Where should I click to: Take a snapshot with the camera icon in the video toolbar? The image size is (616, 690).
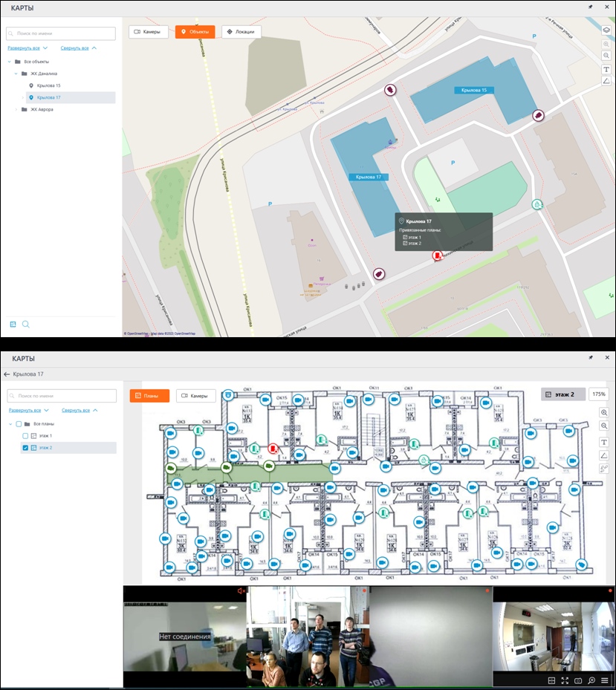[x=578, y=680]
